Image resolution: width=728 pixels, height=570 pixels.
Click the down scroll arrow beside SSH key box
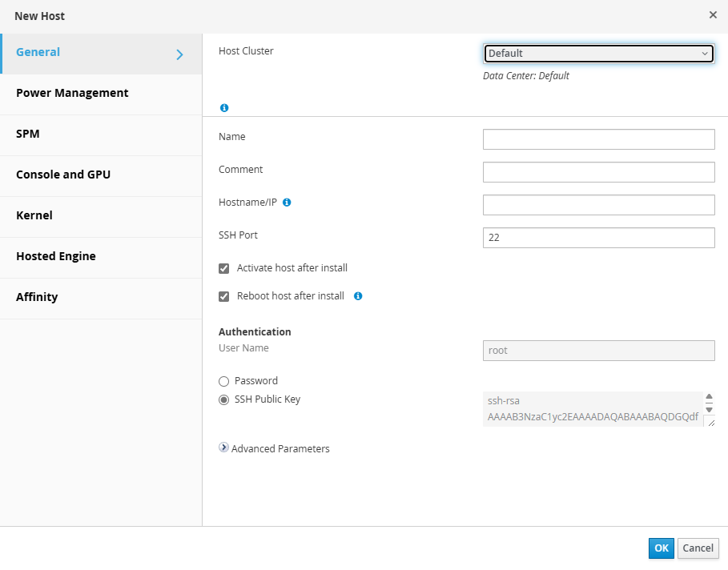point(710,407)
